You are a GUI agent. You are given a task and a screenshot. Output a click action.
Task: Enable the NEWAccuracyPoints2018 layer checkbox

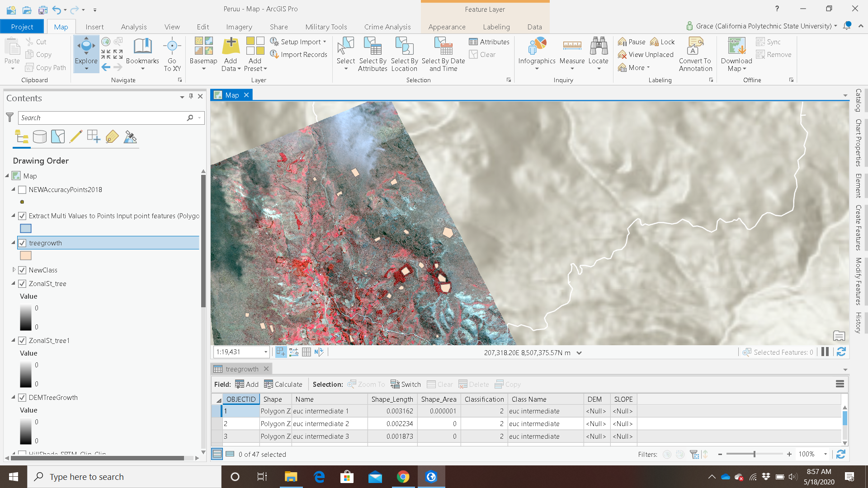[x=22, y=190]
